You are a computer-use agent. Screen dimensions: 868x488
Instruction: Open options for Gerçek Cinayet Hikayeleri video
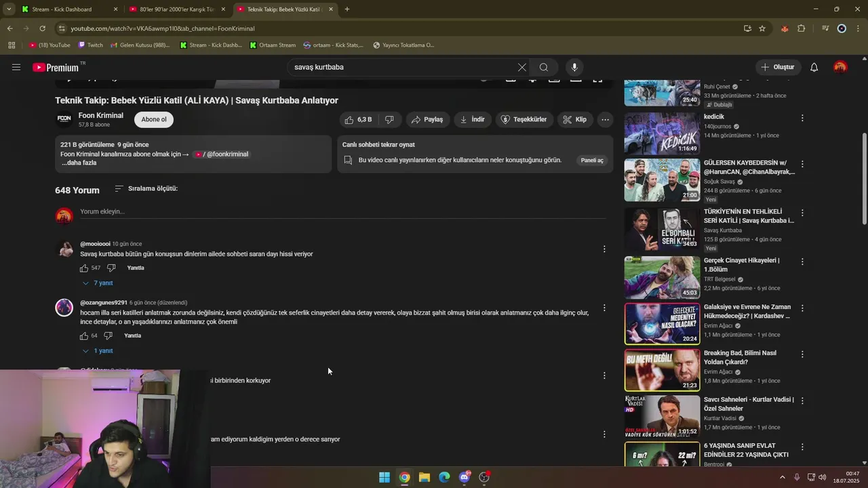[x=802, y=262]
